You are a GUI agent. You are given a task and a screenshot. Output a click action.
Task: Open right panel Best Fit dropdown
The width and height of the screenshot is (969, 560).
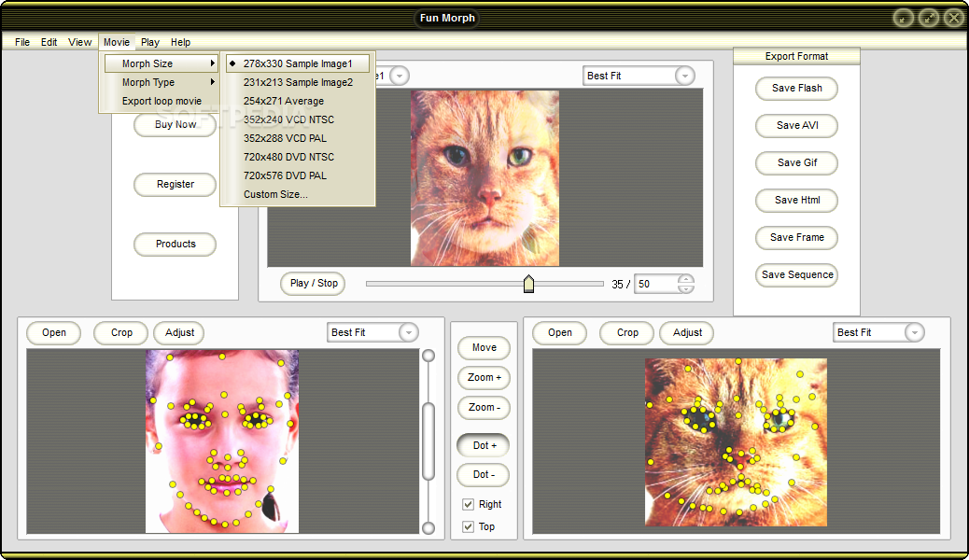click(x=914, y=332)
